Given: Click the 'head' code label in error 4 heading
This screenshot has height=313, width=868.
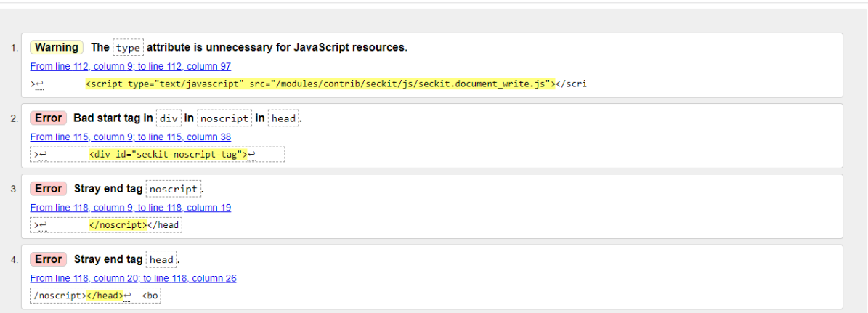Looking at the screenshot, I should (x=162, y=259).
